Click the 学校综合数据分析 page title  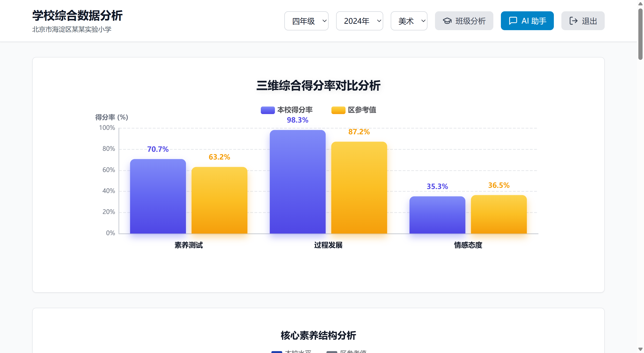77,16
